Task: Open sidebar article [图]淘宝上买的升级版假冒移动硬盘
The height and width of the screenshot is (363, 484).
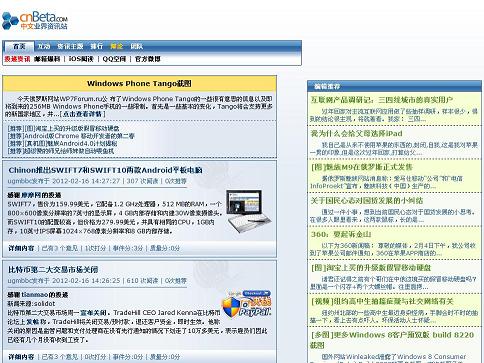Action: pyautogui.click(x=371, y=268)
